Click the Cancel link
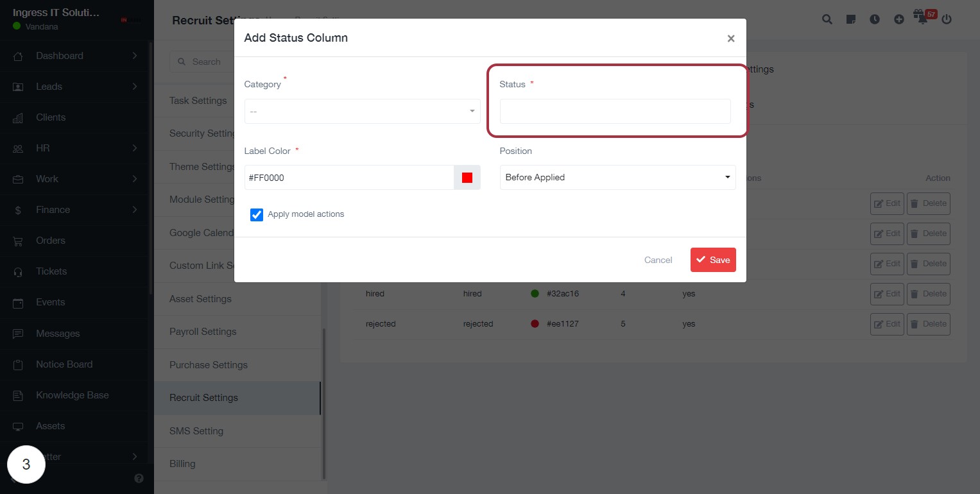The image size is (980, 494). coord(658,260)
